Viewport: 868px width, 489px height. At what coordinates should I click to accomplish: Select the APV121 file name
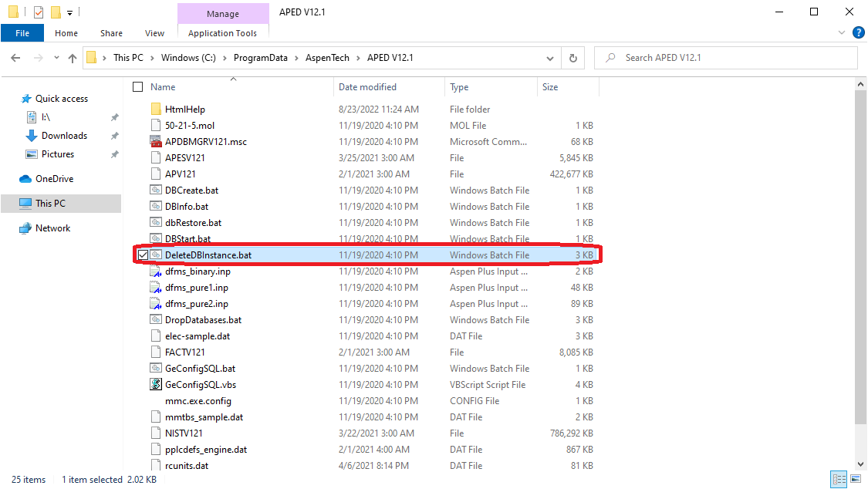(181, 174)
